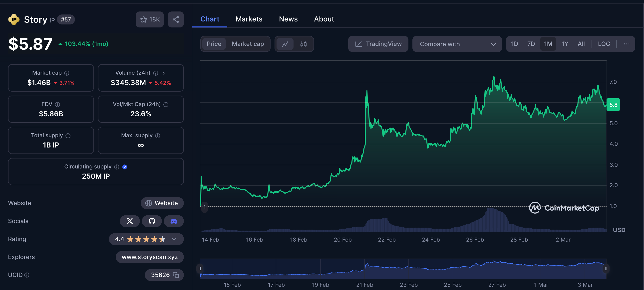Open the chart more options menu
644x290 pixels.
(627, 44)
